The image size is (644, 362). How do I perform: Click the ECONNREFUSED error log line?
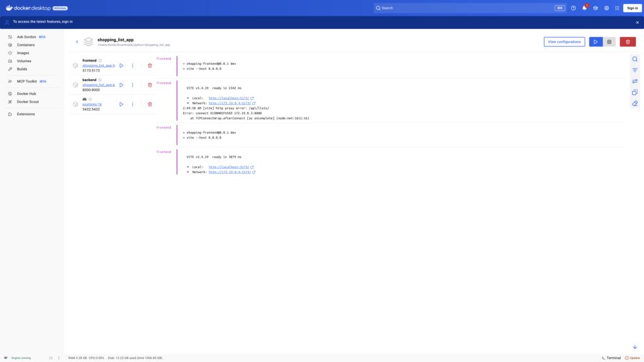[222, 113]
